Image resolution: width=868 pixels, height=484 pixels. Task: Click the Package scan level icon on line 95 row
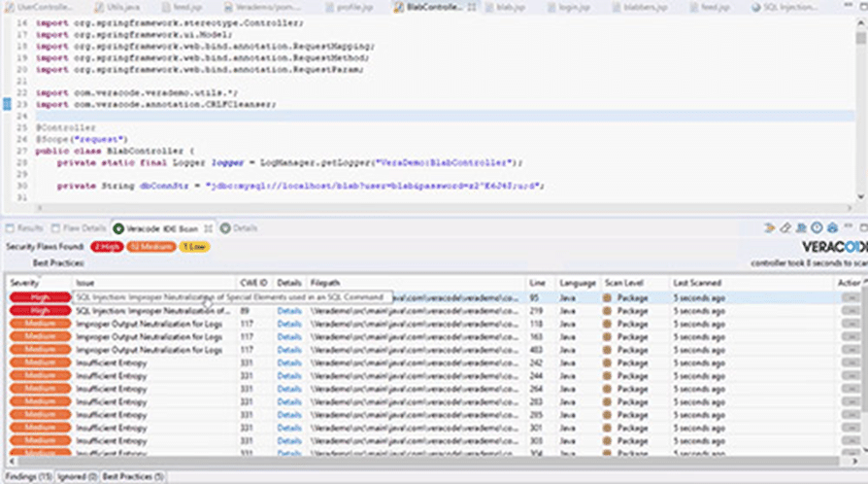click(x=608, y=297)
